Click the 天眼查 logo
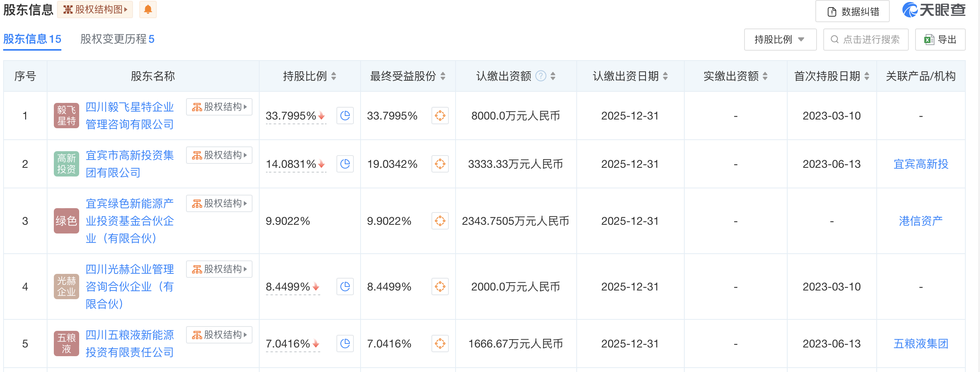The height and width of the screenshot is (372, 980). click(x=934, y=10)
